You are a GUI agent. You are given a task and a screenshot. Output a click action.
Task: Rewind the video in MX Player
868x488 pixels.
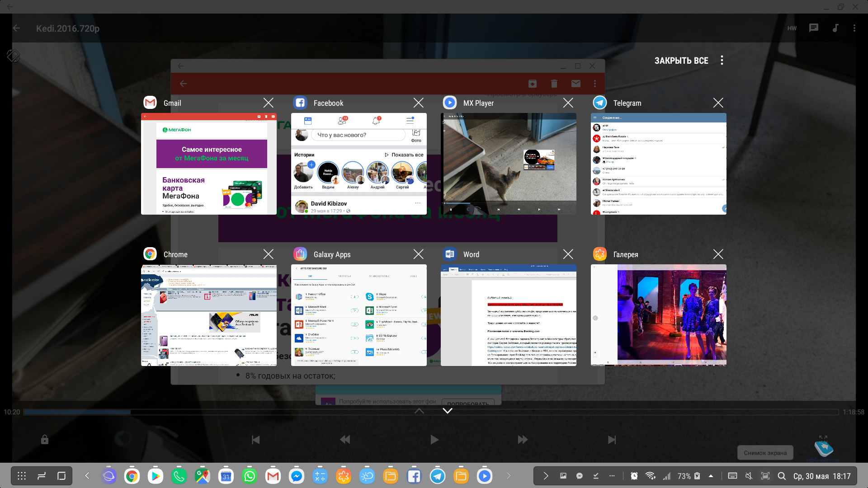(x=345, y=440)
